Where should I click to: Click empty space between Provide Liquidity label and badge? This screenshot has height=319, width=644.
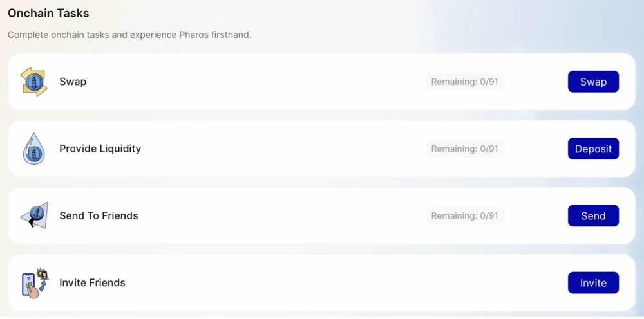click(283, 149)
